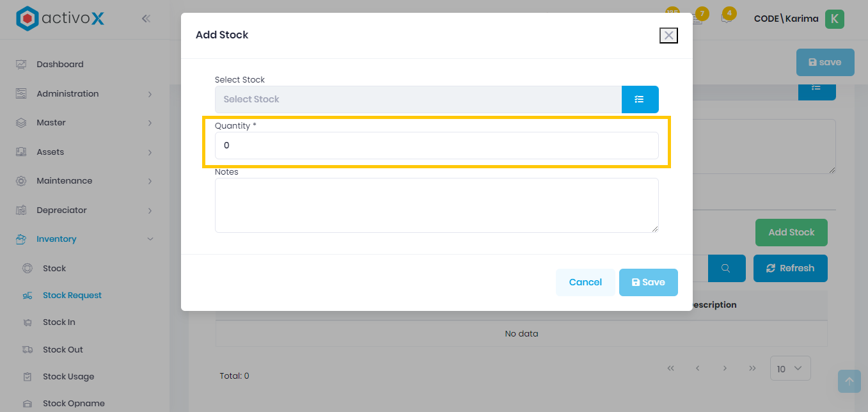Click into the Notes text area
This screenshot has width=868, height=412.
[436, 205]
